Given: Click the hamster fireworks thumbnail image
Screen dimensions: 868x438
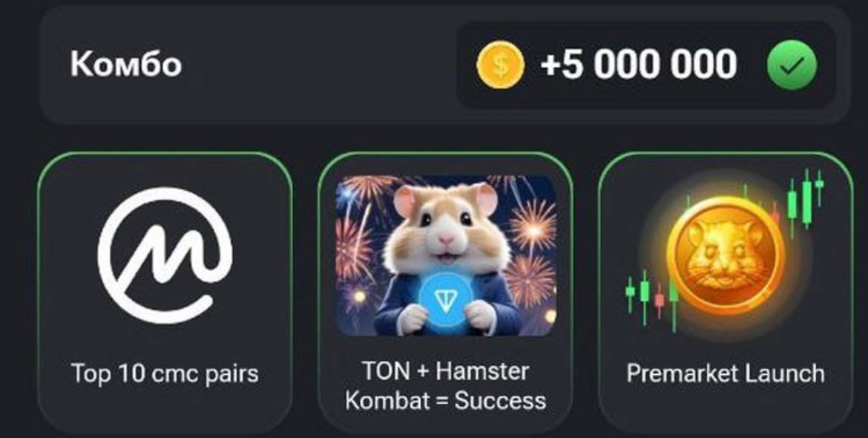Looking at the screenshot, I should tap(446, 256).
